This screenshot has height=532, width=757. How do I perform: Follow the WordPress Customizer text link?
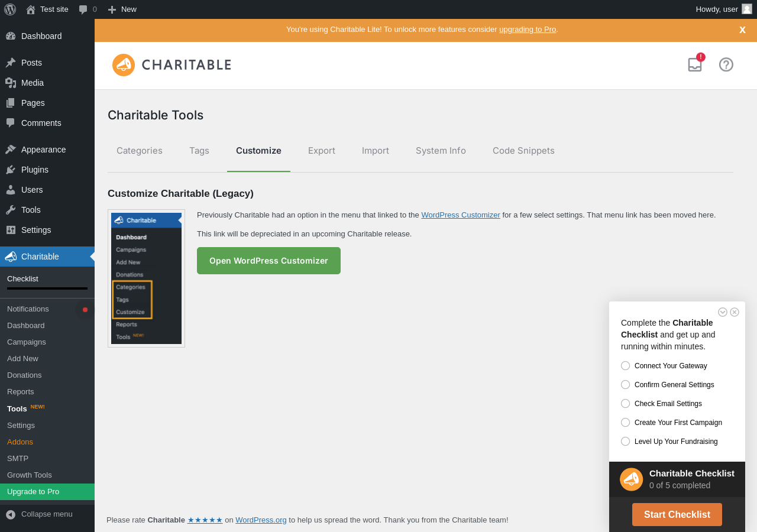point(461,215)
